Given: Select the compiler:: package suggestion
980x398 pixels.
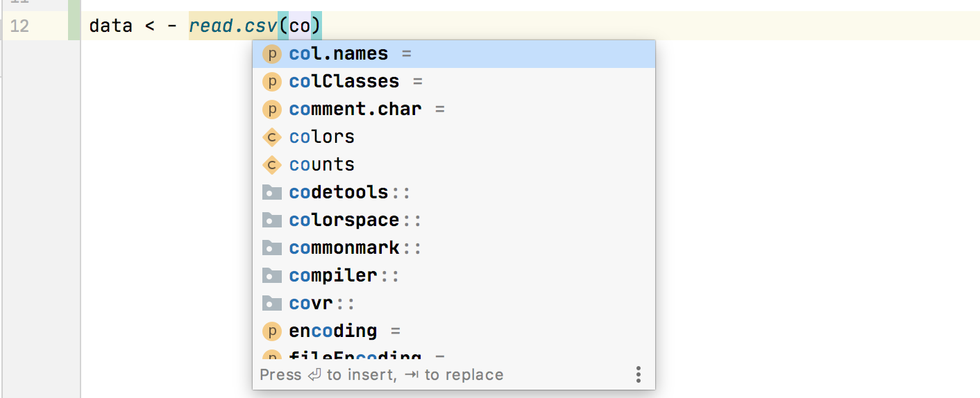Looking at the screenshot, I should tap(454, 276).
